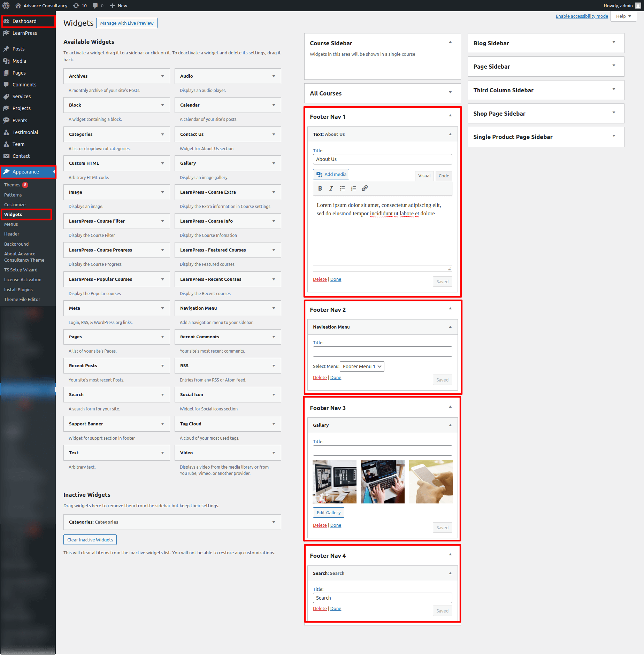Screen dimensions: 644x655
Task: Collapse the Navigation Menu widget
Action: click(450, 327)
